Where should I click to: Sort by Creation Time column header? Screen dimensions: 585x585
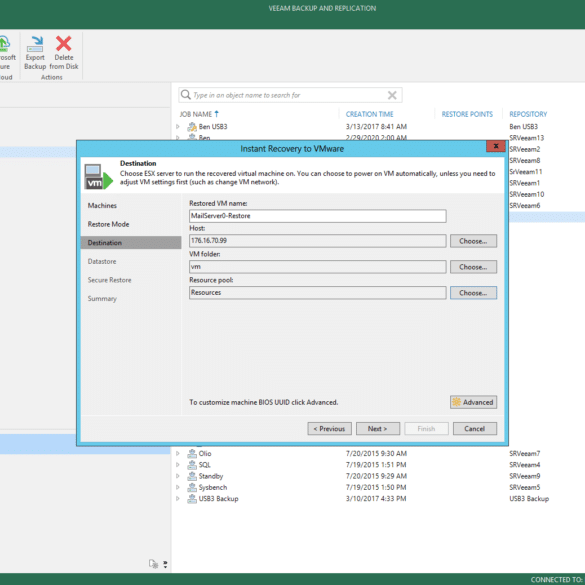369,114
